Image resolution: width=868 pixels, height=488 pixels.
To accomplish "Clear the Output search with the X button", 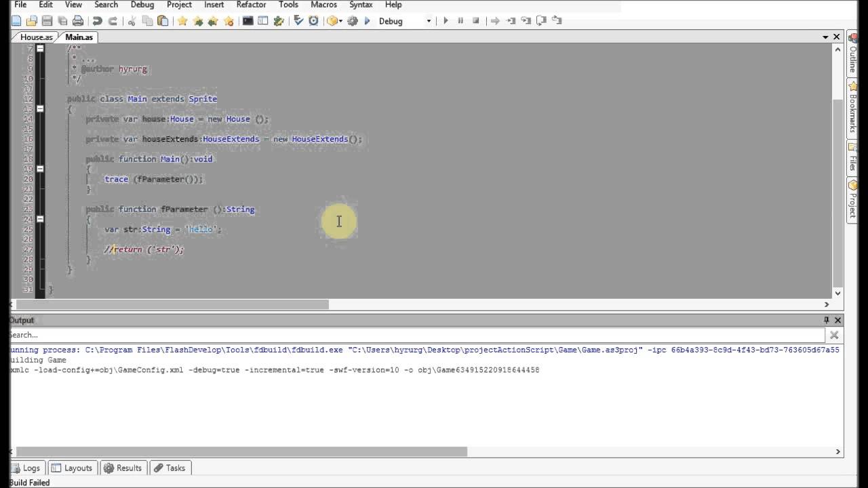I will pyautogui.click(x=834, y=335).
